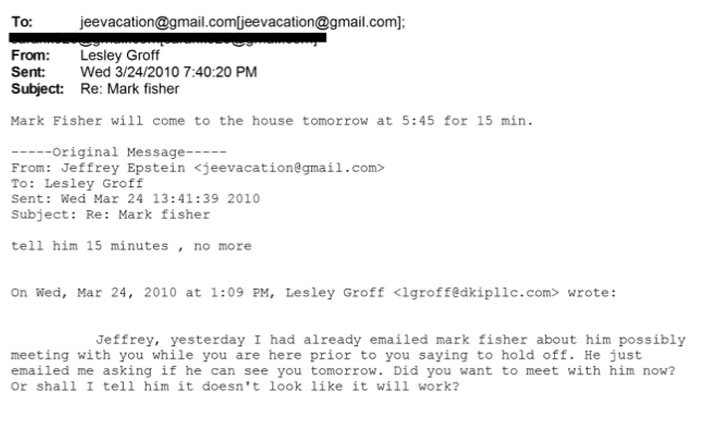Click the bold "From:" header label

(x=29, y=58)
